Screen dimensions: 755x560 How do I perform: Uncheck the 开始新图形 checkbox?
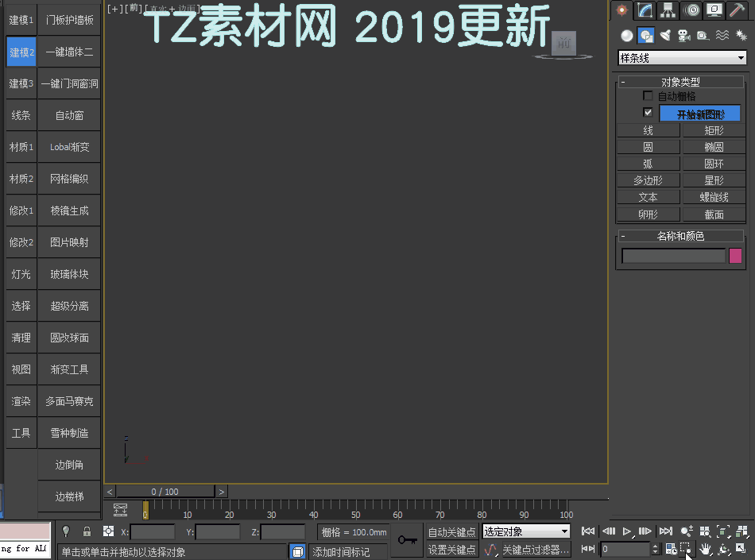tap(648, 113)
